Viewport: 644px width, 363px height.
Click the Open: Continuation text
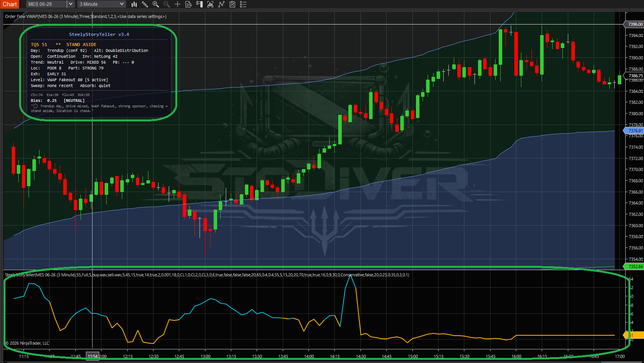click(x=53, y=57)
